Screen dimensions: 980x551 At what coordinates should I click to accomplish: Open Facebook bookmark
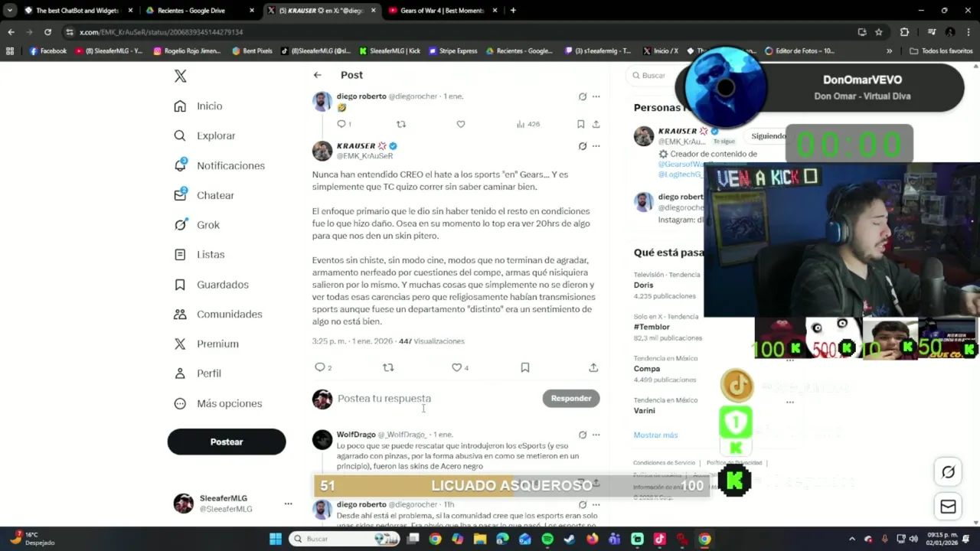point(48,51)
